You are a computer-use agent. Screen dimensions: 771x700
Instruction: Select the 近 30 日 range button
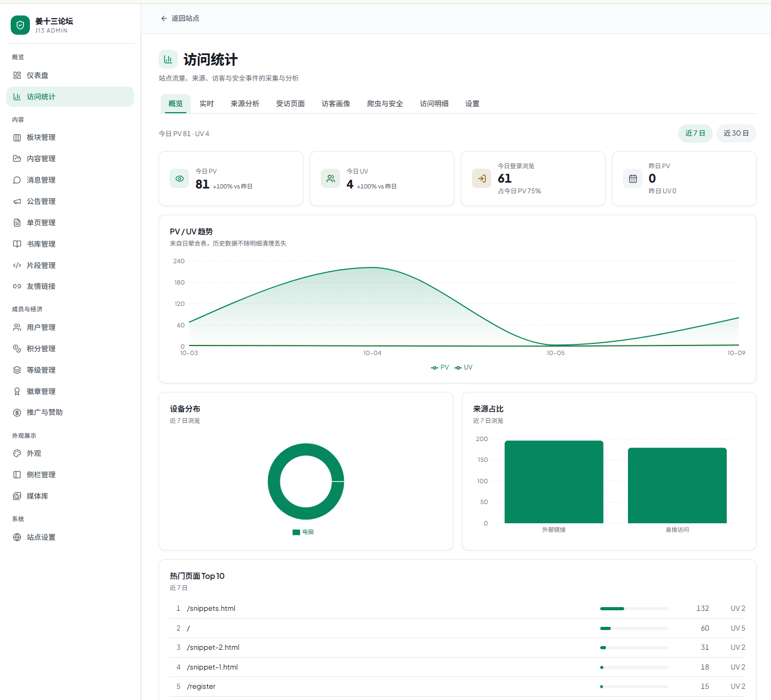(x=736, y=133)
